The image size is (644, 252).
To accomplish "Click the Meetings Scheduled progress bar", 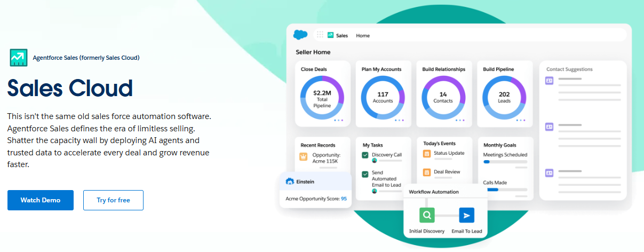I will click(505, 161).
